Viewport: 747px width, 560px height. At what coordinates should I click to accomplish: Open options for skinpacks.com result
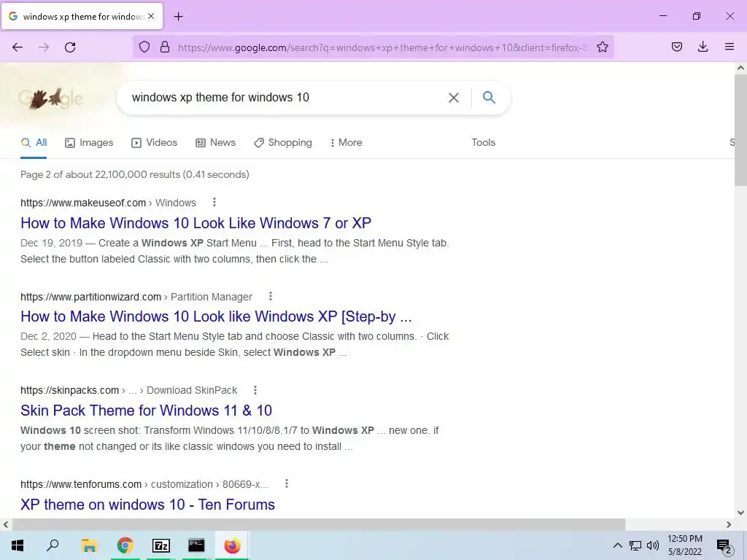255,390
